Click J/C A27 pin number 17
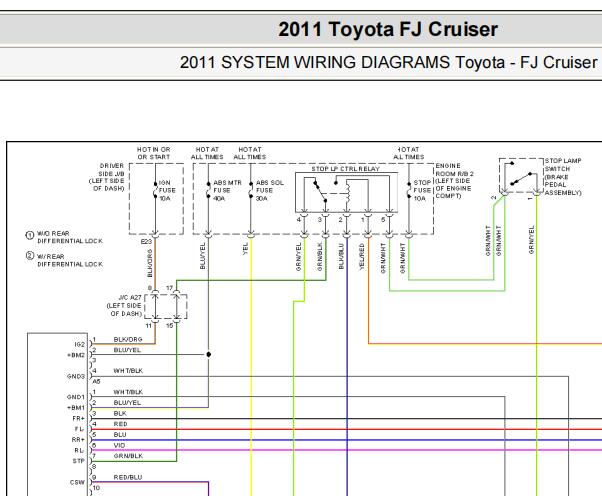602x496 pixels. click(170, 288)
